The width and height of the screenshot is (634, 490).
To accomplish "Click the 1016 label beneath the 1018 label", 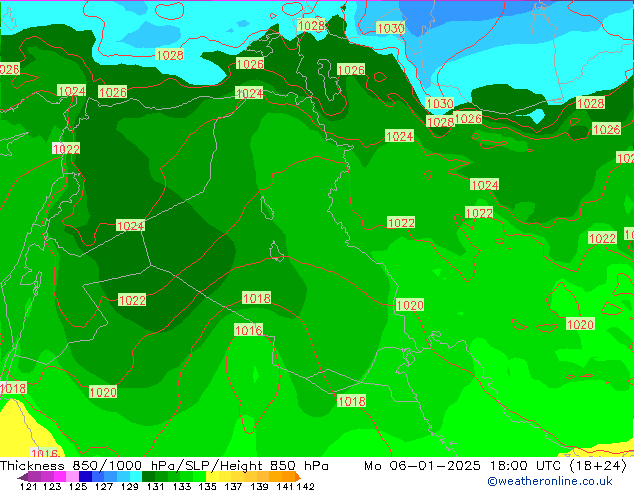I will tap(248, 330).
